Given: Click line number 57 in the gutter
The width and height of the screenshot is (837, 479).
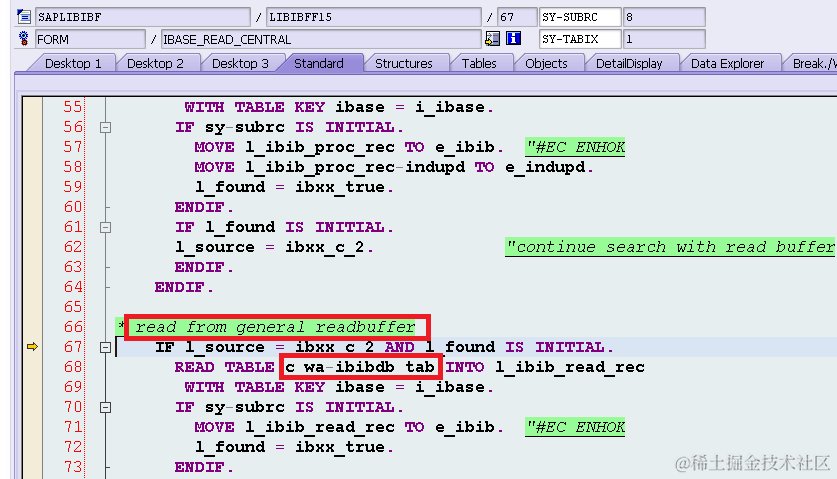Looking at the screenshot, I should point(73,147).
